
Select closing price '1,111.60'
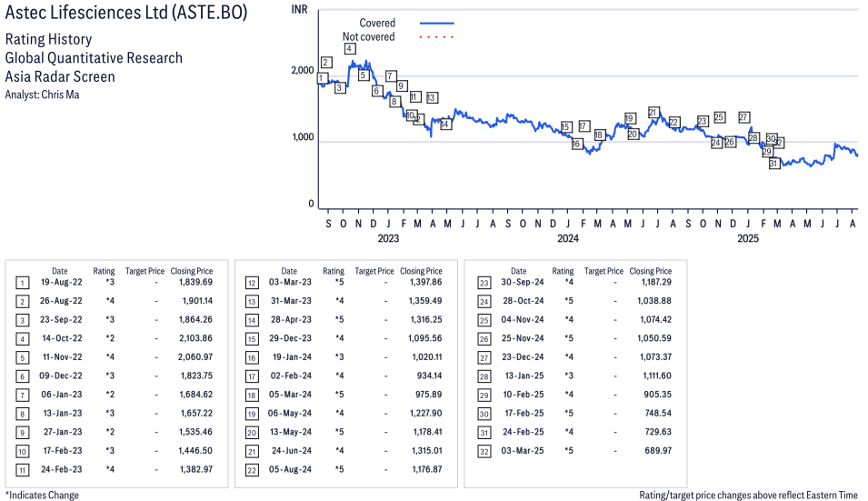657,376
